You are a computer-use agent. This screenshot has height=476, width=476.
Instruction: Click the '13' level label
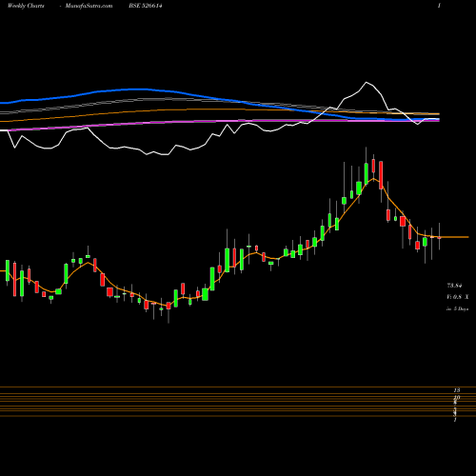coord(457,390)
